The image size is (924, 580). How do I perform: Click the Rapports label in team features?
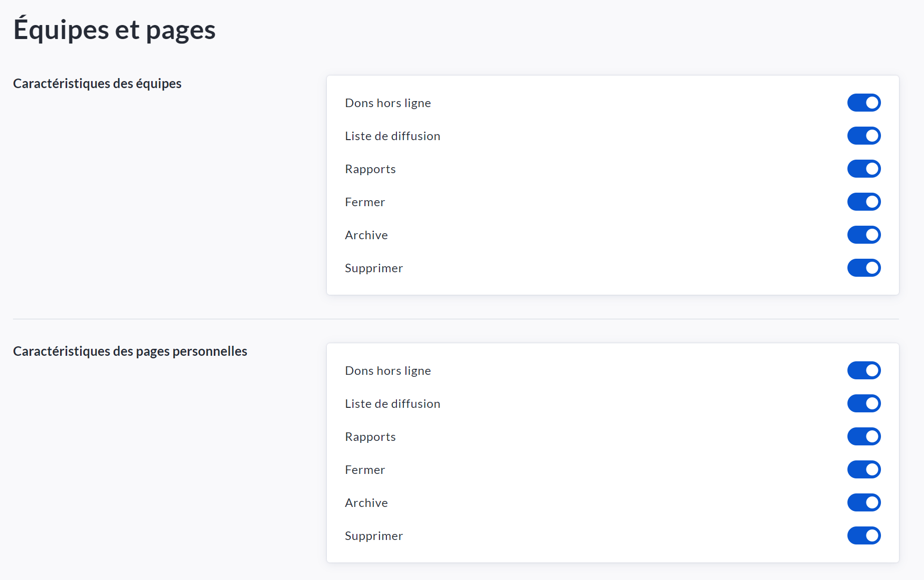click(370, 169)
